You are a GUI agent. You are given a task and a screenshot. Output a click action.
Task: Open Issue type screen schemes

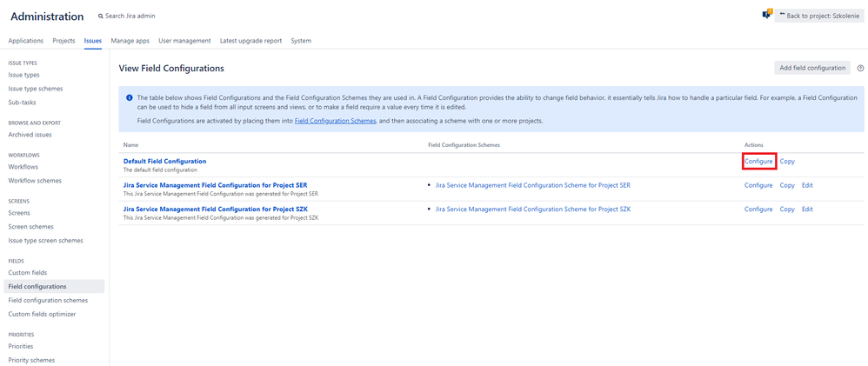point(45,240)
